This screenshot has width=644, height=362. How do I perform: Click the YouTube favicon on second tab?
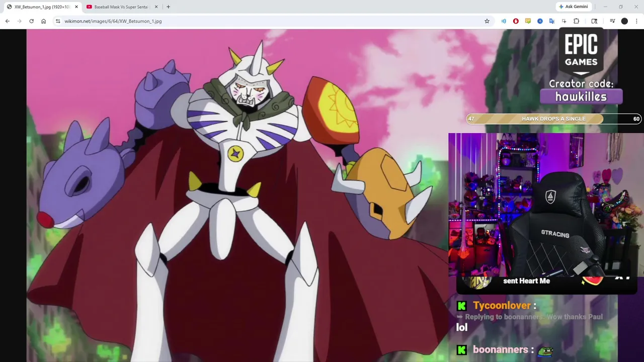[x=89, y=7]
